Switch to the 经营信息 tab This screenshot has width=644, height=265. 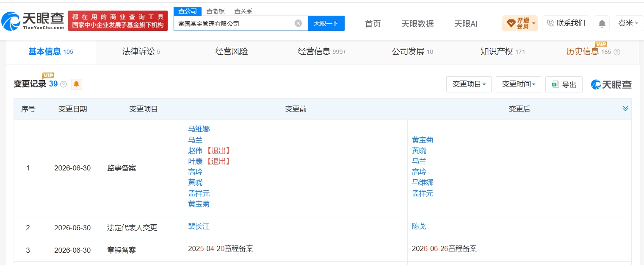(322, 52)
